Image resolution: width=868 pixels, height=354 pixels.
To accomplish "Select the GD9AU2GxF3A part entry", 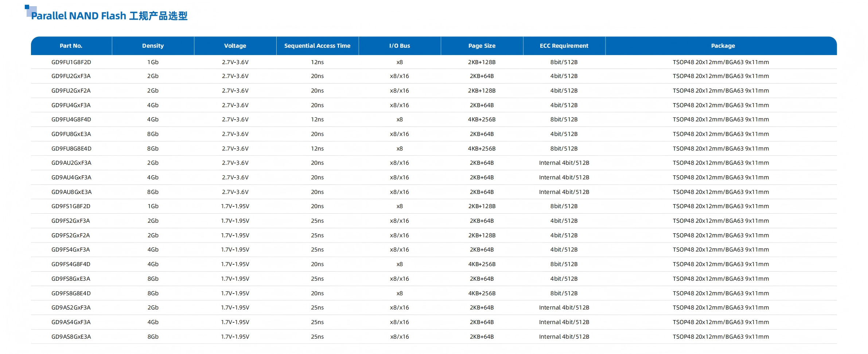I will pyautogui.click(x=71, y=163).
